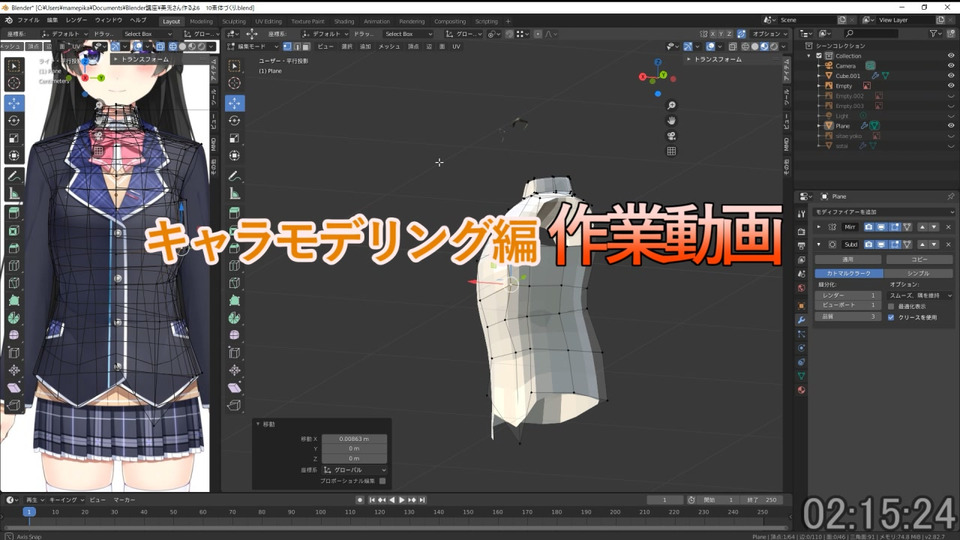Image resolution: width=960 pixels, height=540 pixels.
Task: Click the zoom magnifier icon in viewport
Action: [671, 105]
